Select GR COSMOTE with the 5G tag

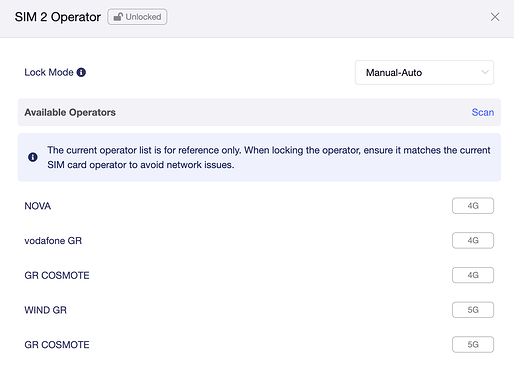(259, 344)
